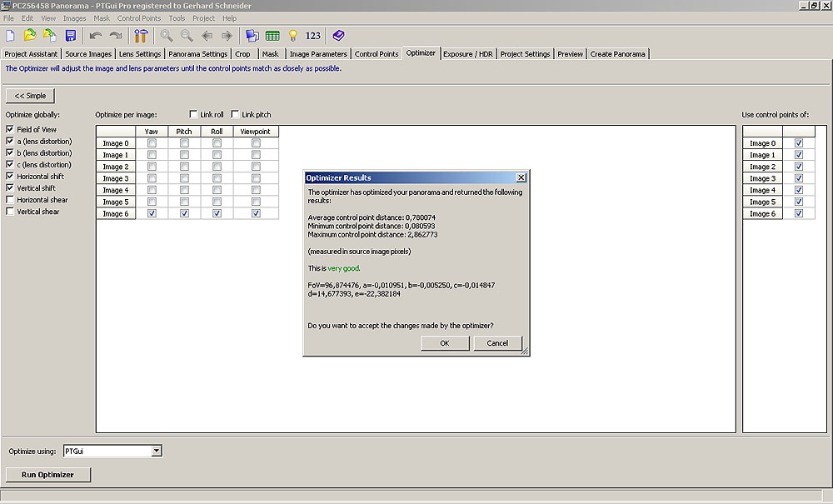The height and width of the screenshot is (504, 833).
Task: Open the purple help book icon
Action: coord(338,36)
